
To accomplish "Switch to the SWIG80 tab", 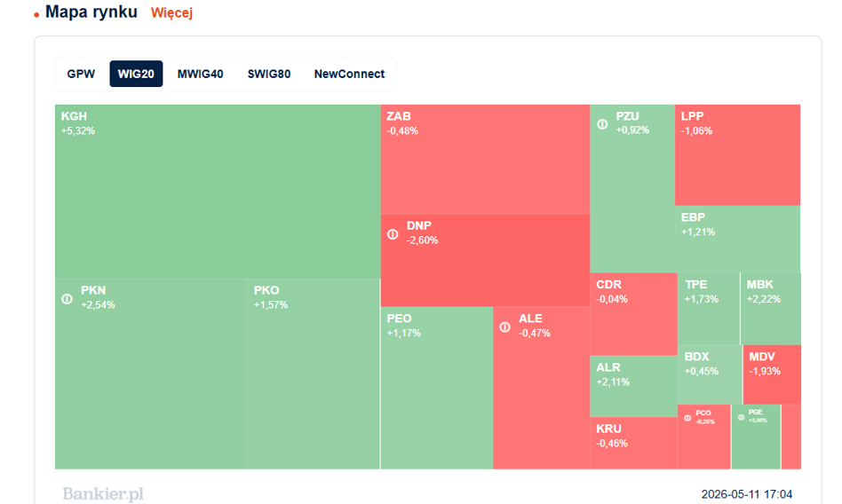I will [x=268, y=74].
